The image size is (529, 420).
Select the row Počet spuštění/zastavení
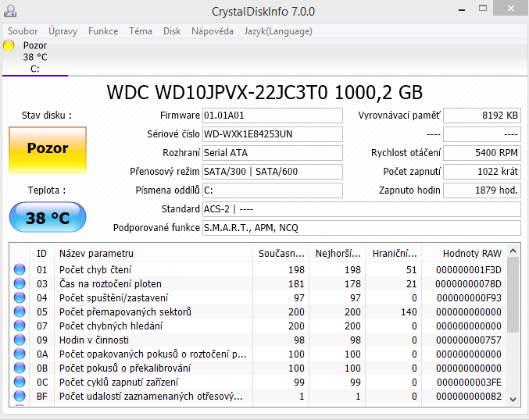(258, 298)
